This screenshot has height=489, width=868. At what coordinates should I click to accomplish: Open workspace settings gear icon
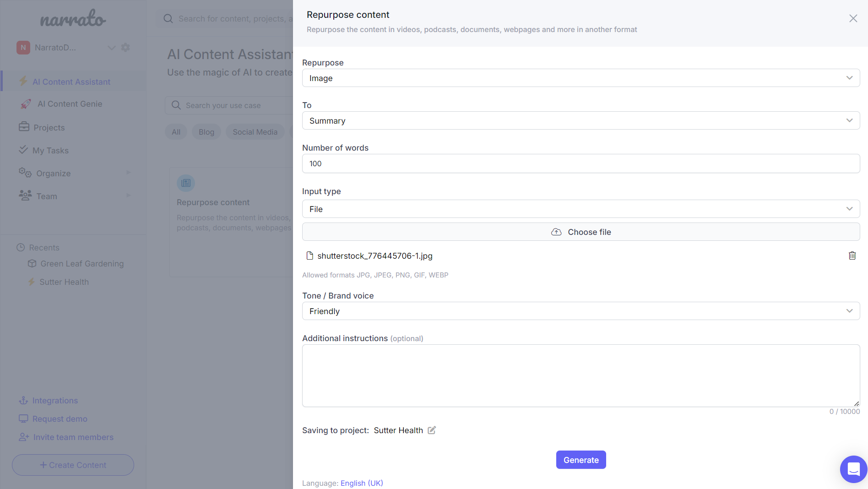[x=125, y=47]
